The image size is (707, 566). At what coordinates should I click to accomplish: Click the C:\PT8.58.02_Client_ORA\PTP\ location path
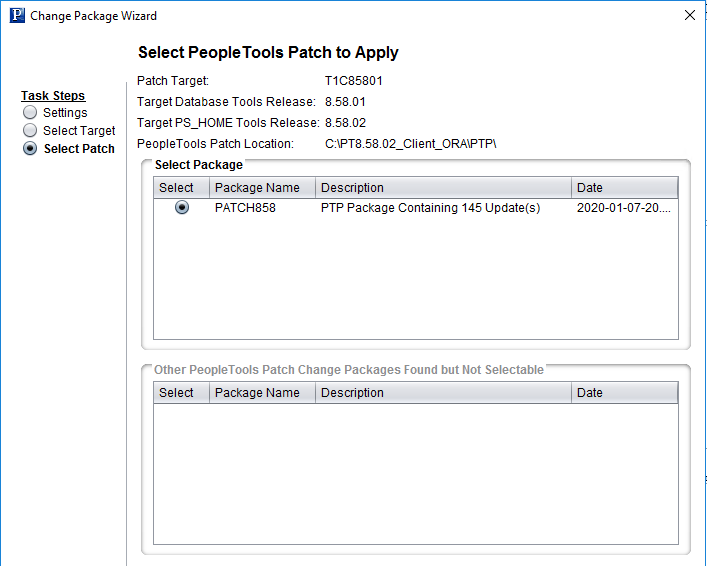[x=410, y=144]
